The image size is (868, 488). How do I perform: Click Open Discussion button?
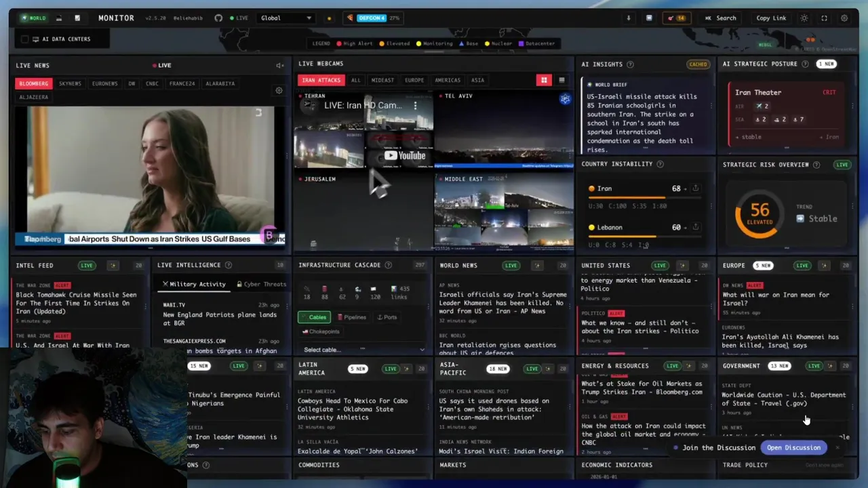(x=793, y=447)
